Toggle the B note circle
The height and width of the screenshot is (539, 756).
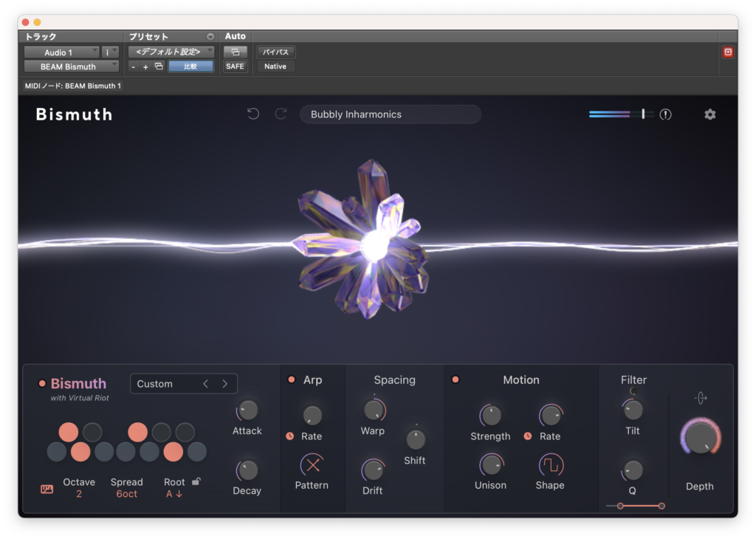click(196, 452)
